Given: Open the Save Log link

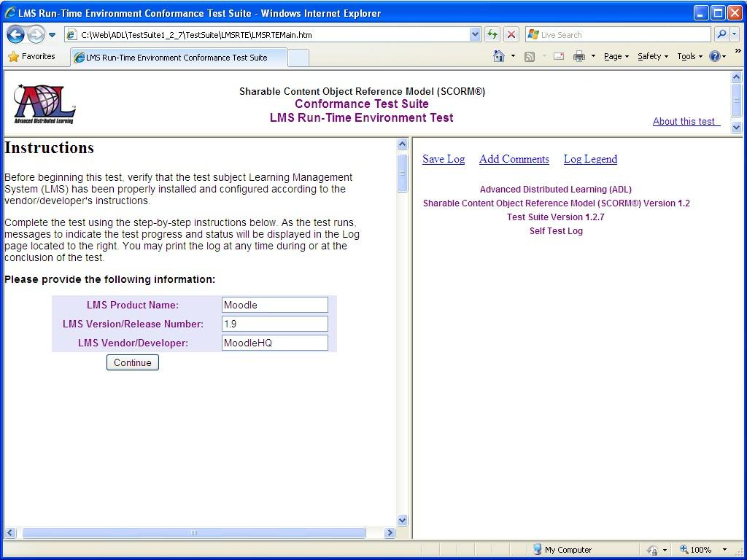Looking at the screenshot, I should tap(444, 159).
